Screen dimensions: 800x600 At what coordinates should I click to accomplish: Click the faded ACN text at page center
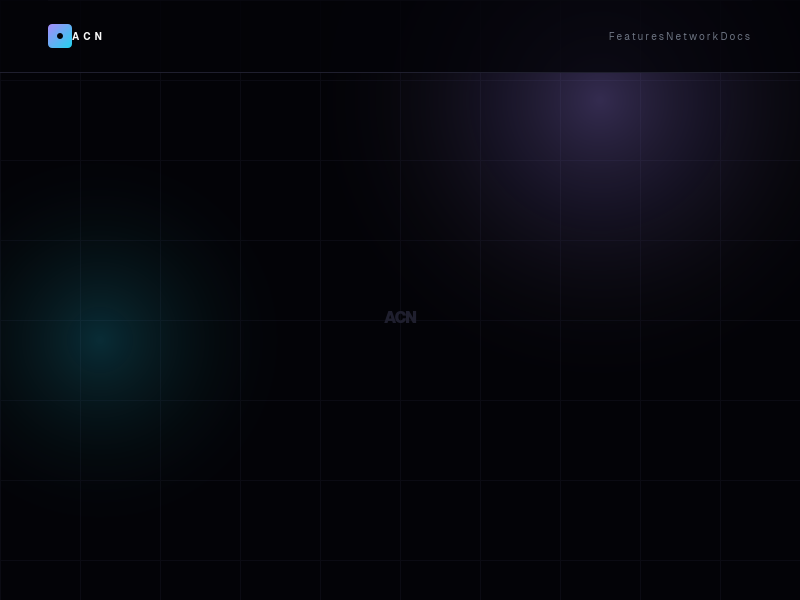[400, 317]
